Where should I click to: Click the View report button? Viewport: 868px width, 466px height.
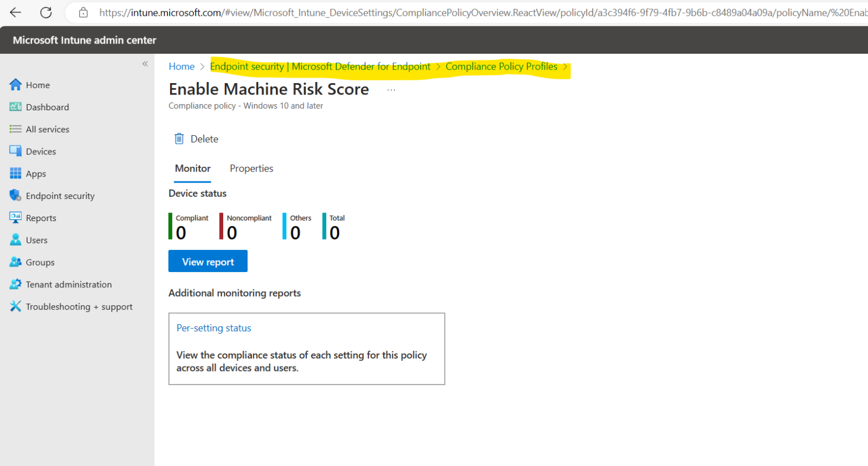click(x=207, y=261)
